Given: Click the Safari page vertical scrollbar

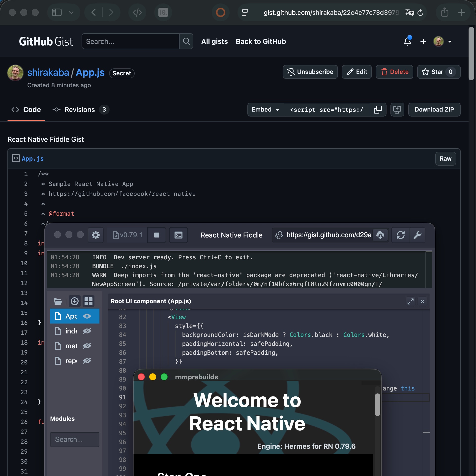Looking at the screenshot, I should pyautogui.click(x=471, y=54).
